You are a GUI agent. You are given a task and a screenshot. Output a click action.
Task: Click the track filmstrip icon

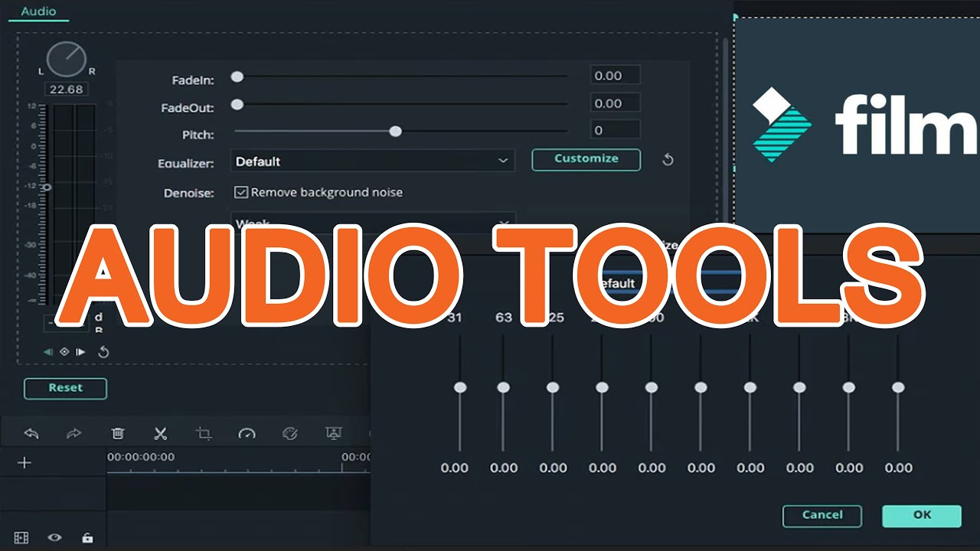(x=21, y=538)
